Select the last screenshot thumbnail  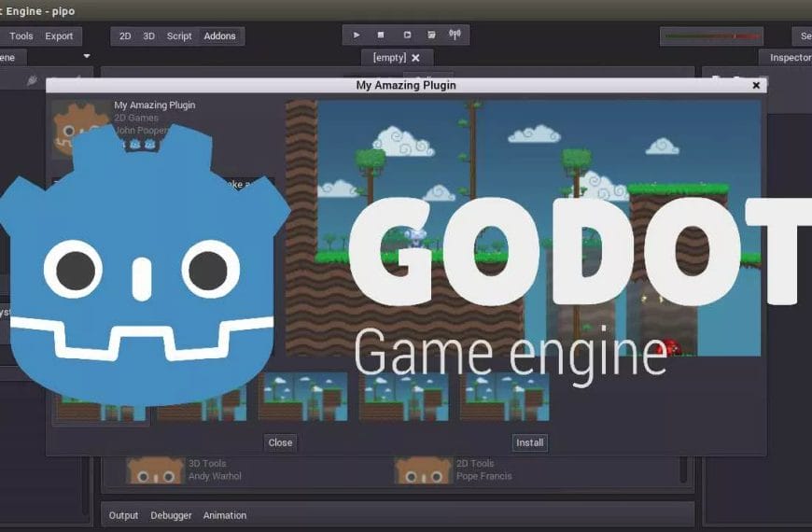[x=504, y=397]
